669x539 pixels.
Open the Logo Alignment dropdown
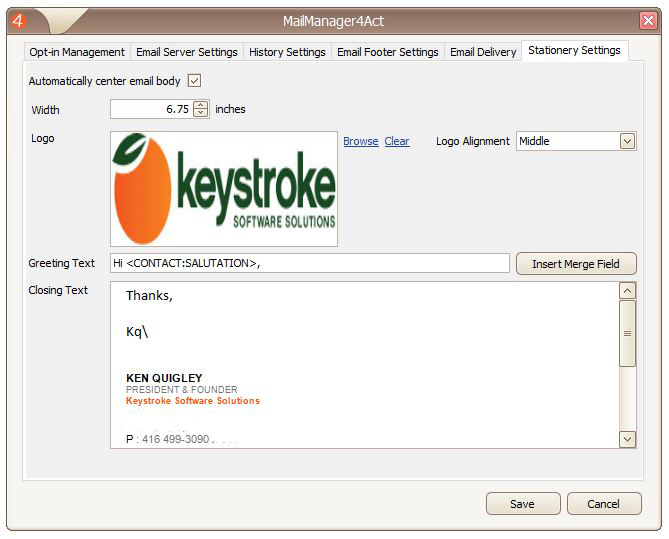click(576, 141)
